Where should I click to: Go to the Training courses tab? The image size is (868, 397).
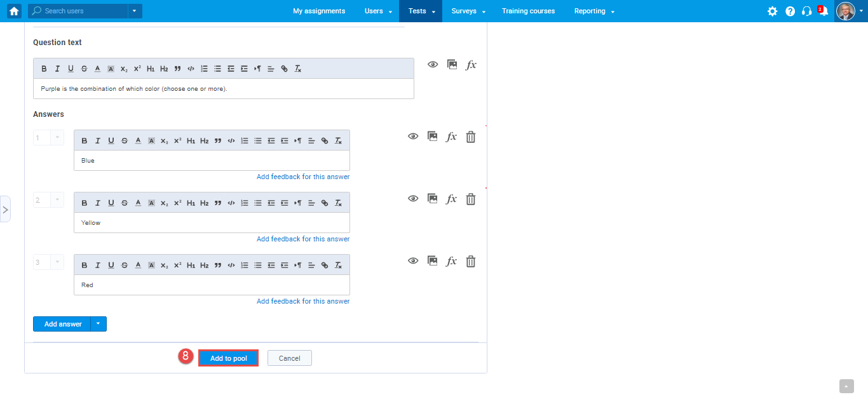click(528, 11)
